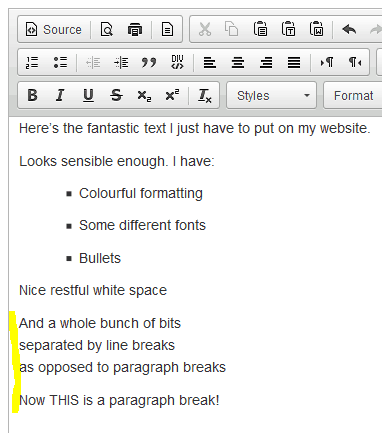
Task: Click the line 'Nice restful white space'
Action: tap(93, 290)
